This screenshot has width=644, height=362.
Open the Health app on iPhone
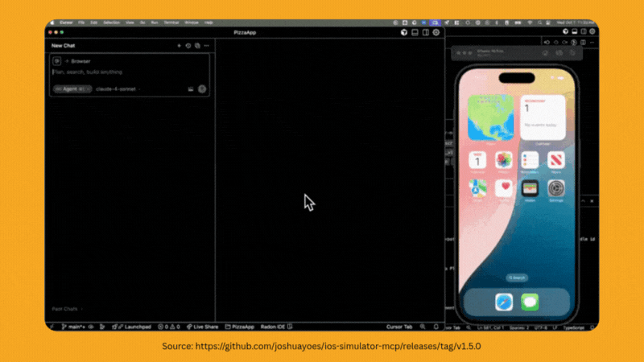tap(504, 188)
